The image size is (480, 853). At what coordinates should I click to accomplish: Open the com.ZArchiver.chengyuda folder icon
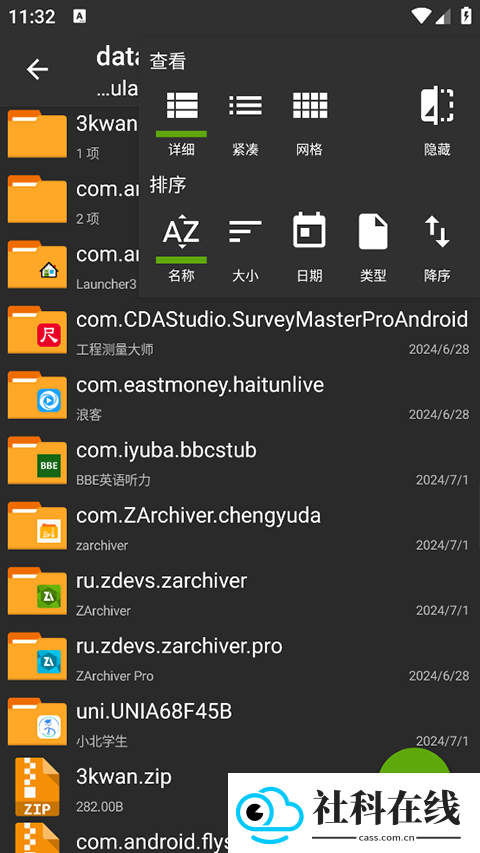[x=37, y=526]
